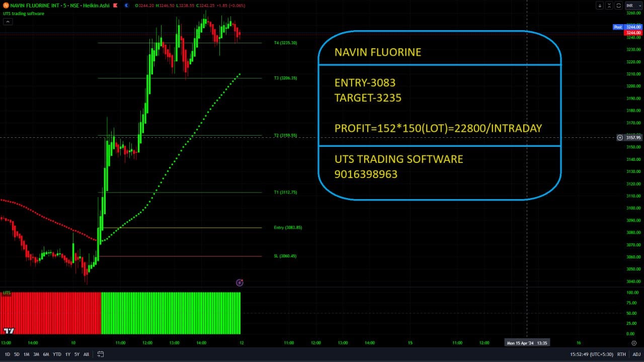Select the 1D time range
This screenshot has width=644, height=362.
pyautogui.click(x=7, y=354)
